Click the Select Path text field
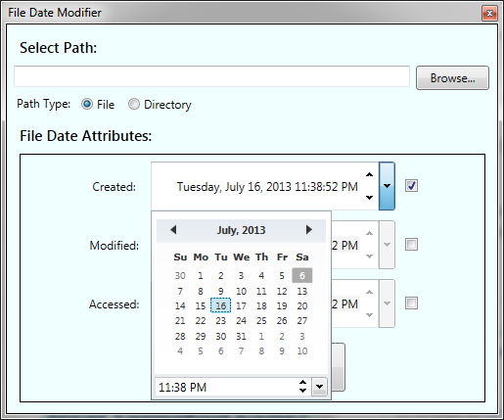 tap(211, 76)
